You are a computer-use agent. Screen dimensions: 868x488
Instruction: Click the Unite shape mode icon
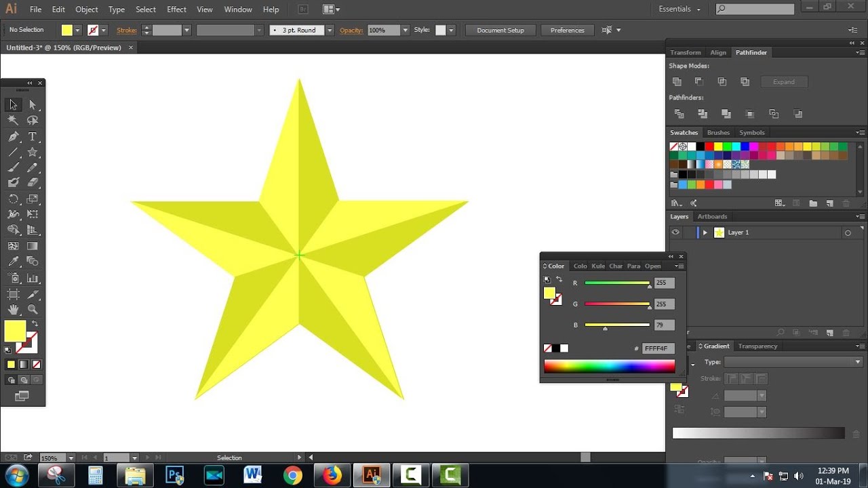point(677,81)
